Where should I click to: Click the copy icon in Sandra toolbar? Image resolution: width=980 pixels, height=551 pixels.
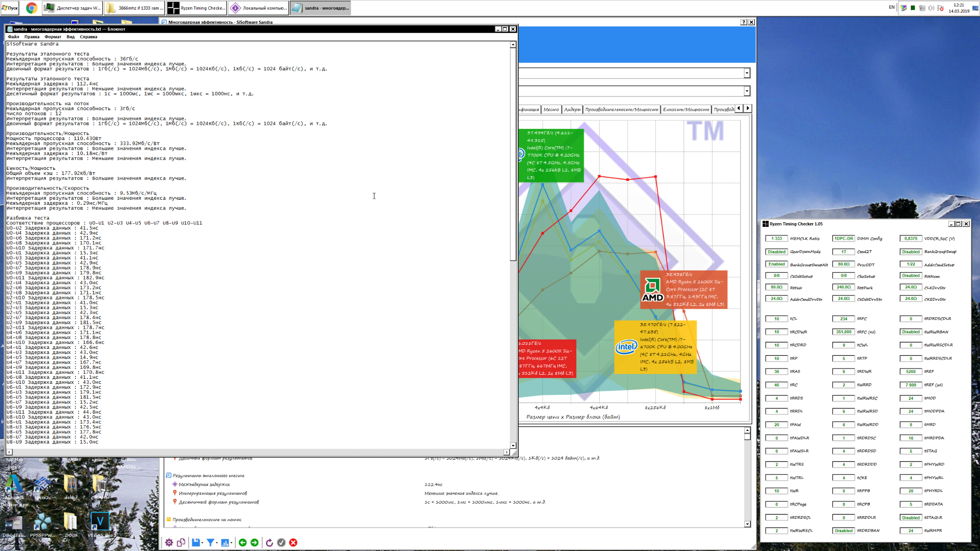(x=181, y=542)
